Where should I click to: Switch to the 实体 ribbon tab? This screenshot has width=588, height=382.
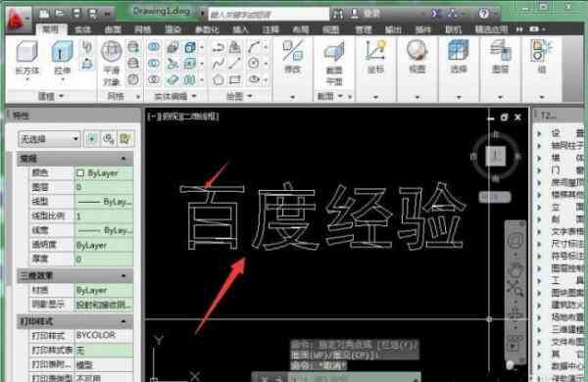pos(82,29)
